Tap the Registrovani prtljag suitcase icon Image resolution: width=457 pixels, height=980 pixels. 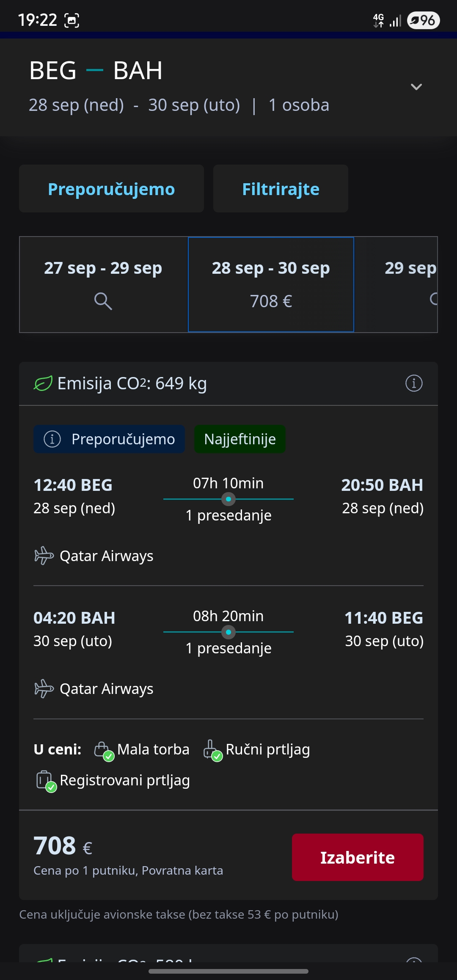45,781
